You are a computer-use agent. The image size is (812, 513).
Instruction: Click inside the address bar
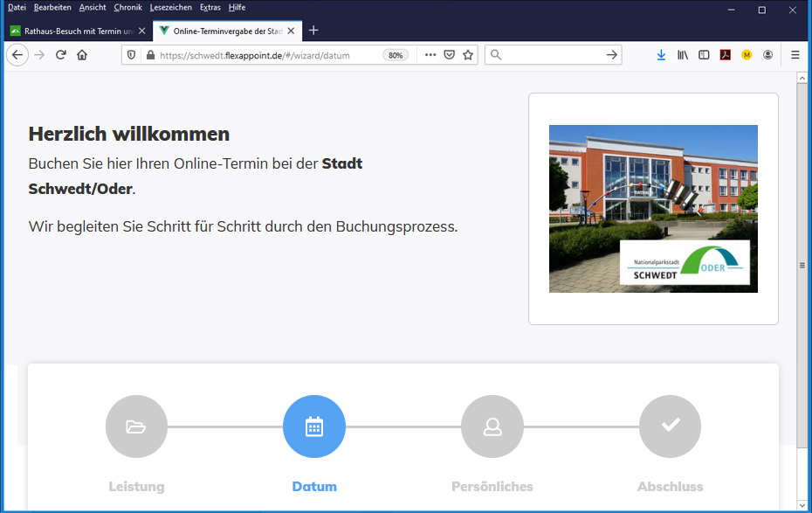pyautogui.click(x=262, y=54)
